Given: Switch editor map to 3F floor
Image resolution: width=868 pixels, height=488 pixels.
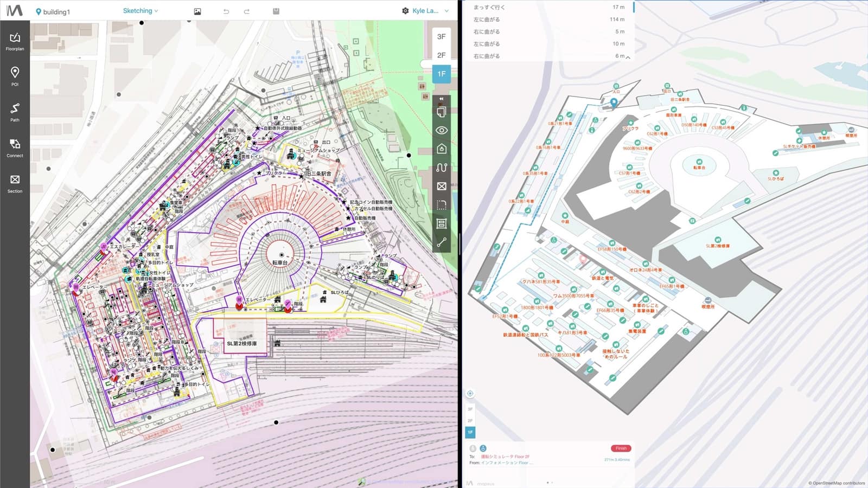Looking at the screenshot, I should tap(442, 37).
